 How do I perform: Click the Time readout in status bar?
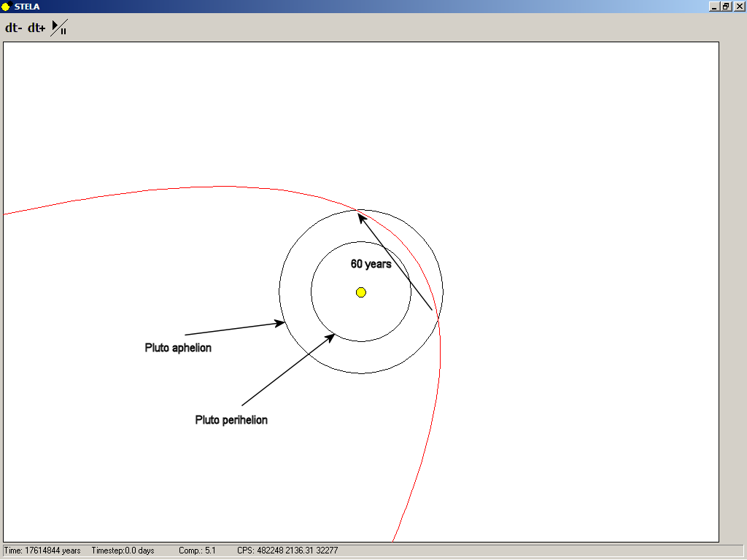click(x=42, y=551)
